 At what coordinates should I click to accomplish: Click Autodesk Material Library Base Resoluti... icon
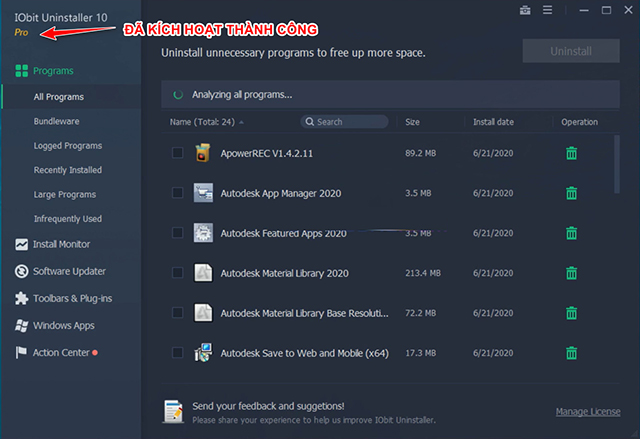pyautogui.click(x=203, y=313)
